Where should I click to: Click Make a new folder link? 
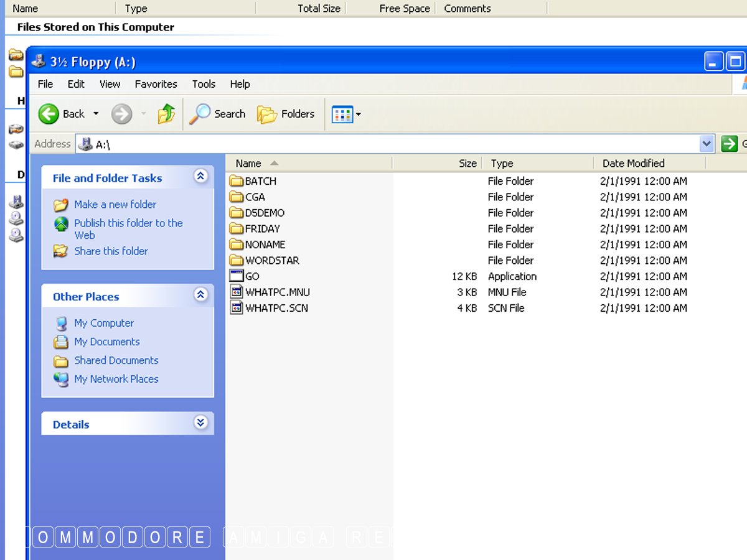pos(115,204)
